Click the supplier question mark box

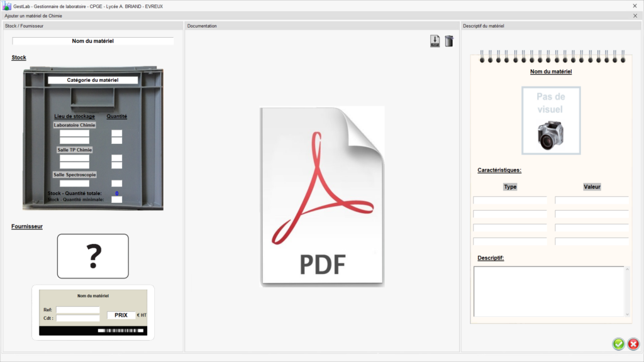[x=93, y=256]
